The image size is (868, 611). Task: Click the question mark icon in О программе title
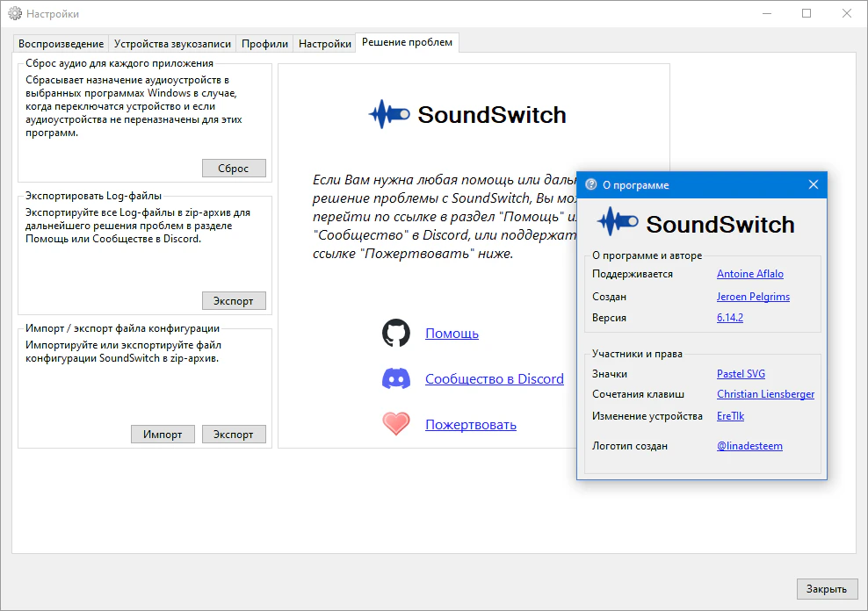tap(590, 184)
